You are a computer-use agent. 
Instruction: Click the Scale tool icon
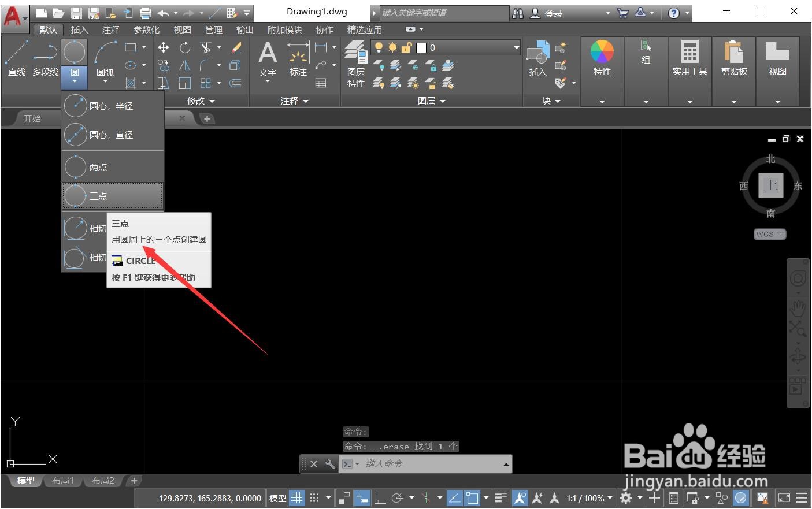[184, 83]
